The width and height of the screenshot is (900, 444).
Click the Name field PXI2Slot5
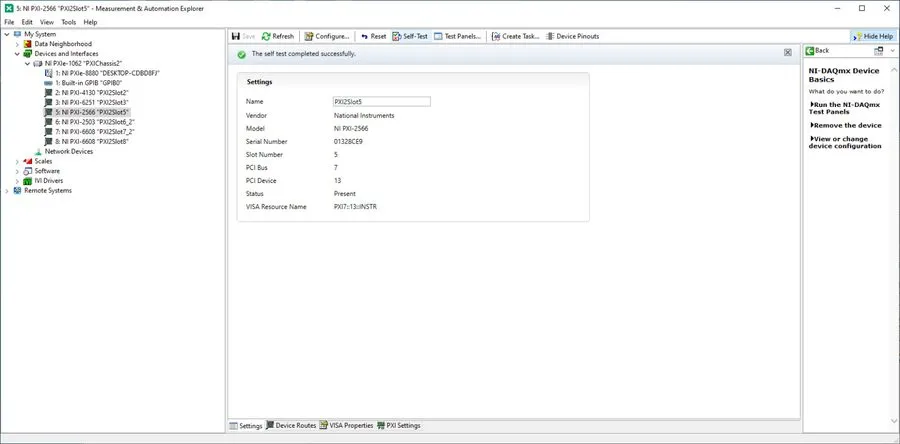click(381, 102)
